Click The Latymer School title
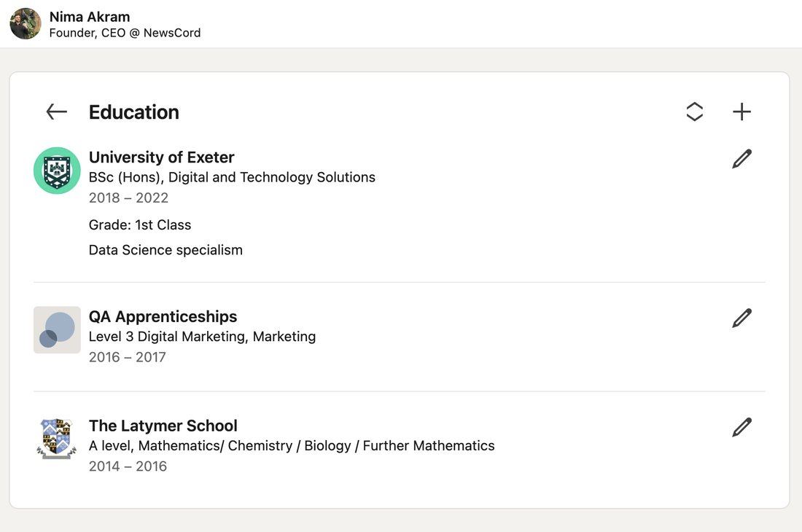Viewport: 802px width, 532px height. coord(163,425)
